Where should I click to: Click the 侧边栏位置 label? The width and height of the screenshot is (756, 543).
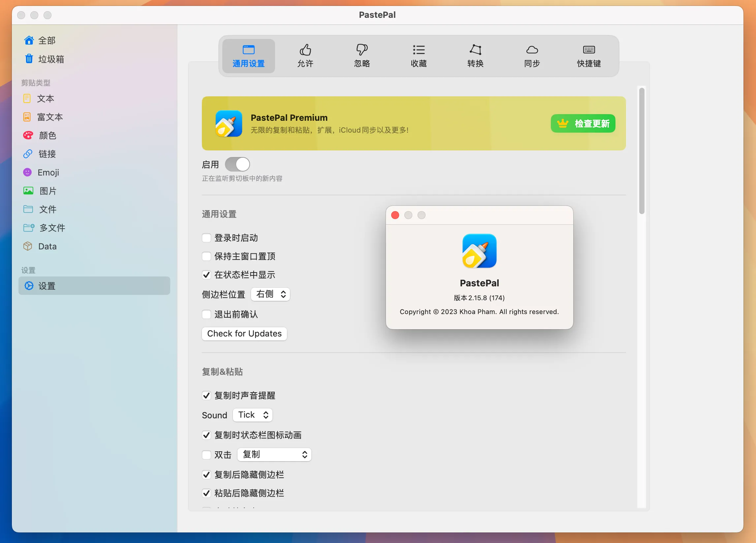[x=223, y=294]
